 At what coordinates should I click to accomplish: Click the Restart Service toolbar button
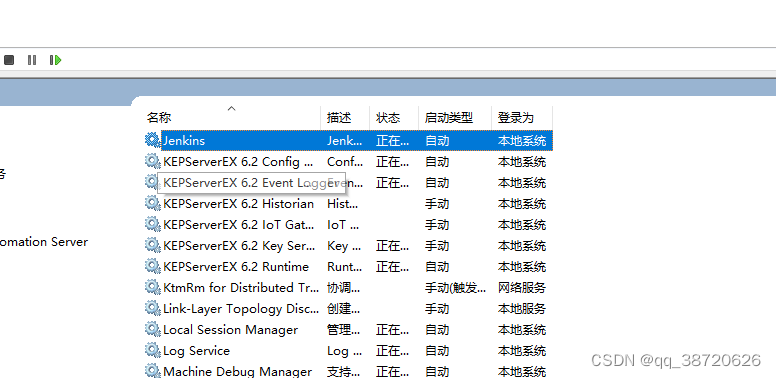tap(55, 60)
